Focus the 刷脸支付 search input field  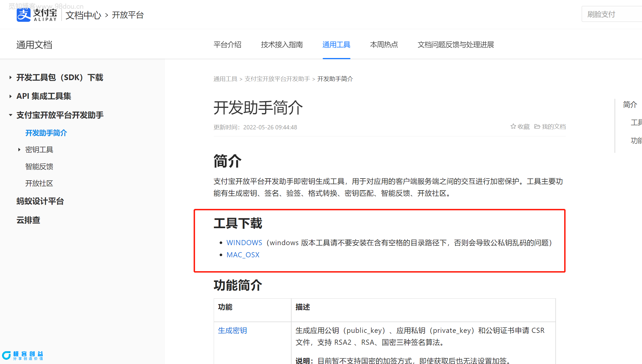611,14
